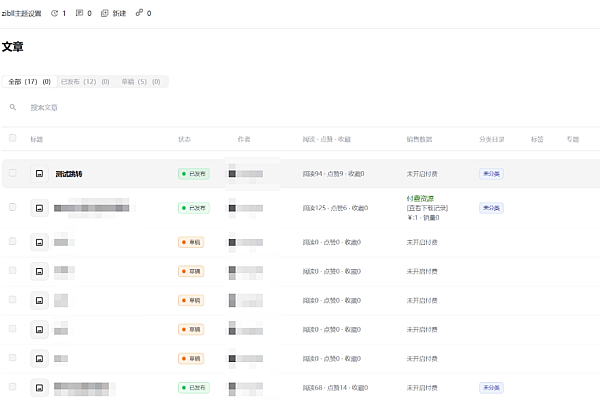This screenshot has width=600, height=400.
Task: Click the image icon of the second post
Action: [x=39, y=208]
